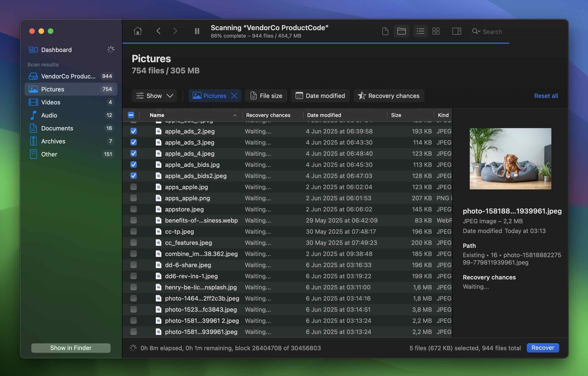The image size is (588, 376).
Task: Click the VendorCo drive icon in sidebar
Action: point(33,76)
